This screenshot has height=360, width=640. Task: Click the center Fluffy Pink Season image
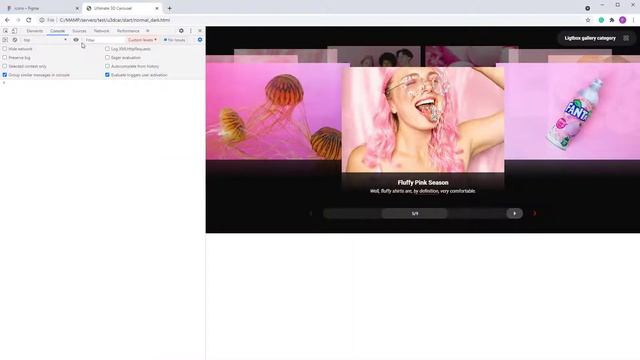click(x=423, y=120)
